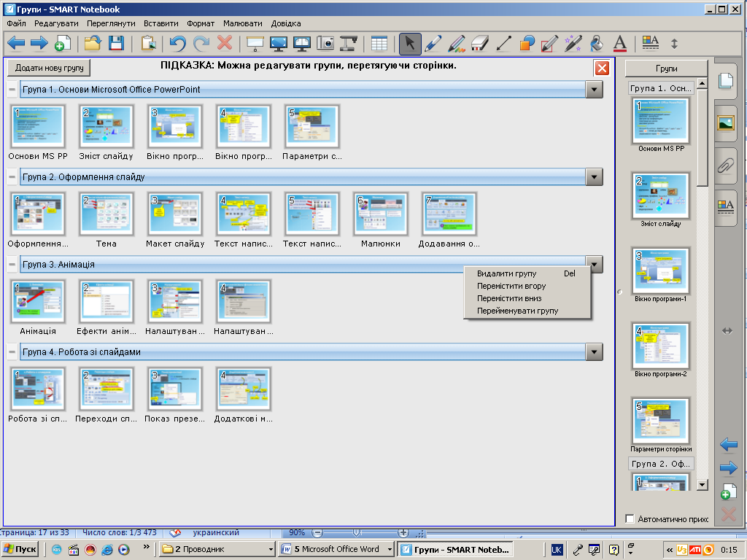Undo the last action

pyautogui.click(x=178, y=44)
